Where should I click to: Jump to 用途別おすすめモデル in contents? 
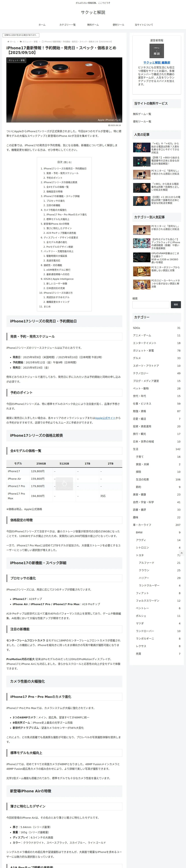click(58, 297)
